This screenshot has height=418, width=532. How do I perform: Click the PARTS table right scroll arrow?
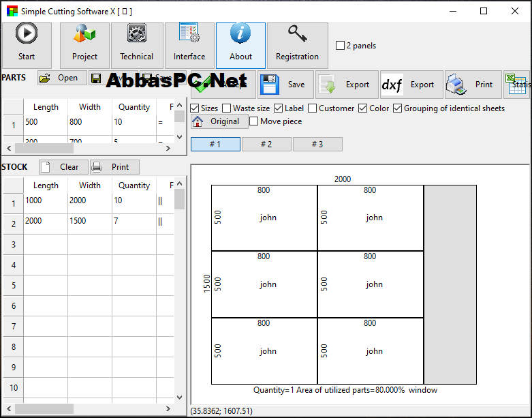[x=168, y=149]
